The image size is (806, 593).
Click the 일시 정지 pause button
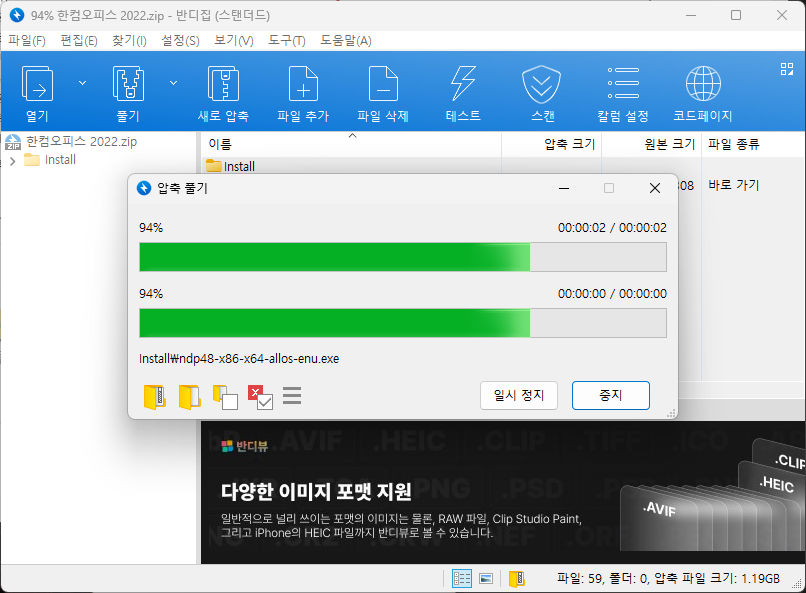(519, 395)
